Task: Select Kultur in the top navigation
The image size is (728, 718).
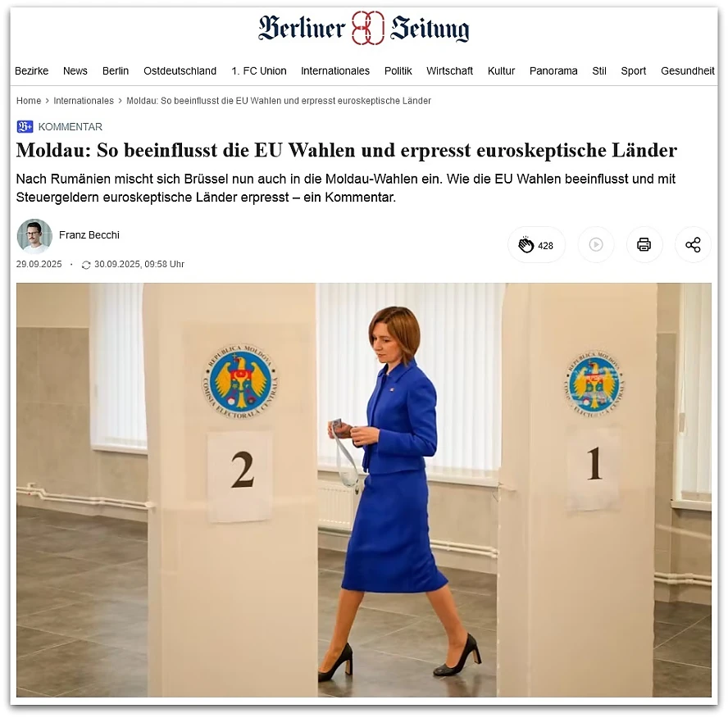Action: pos(501,71)
